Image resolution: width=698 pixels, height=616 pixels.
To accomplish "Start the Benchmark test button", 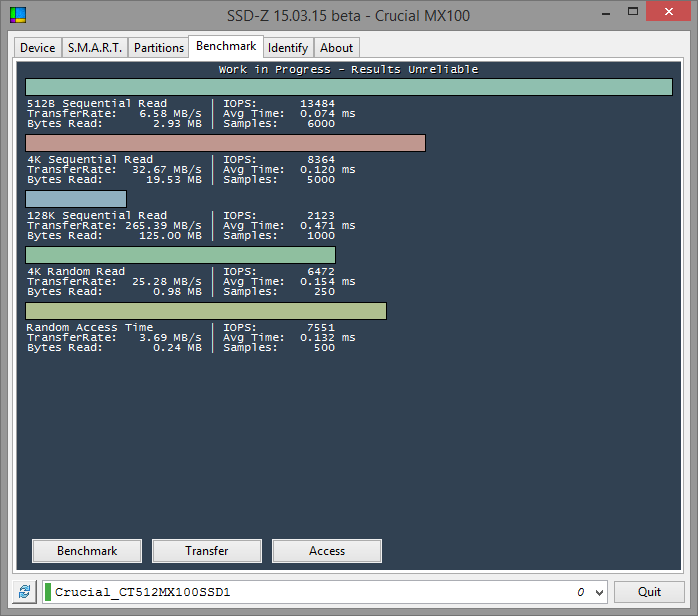I will [x=87, y=551].
